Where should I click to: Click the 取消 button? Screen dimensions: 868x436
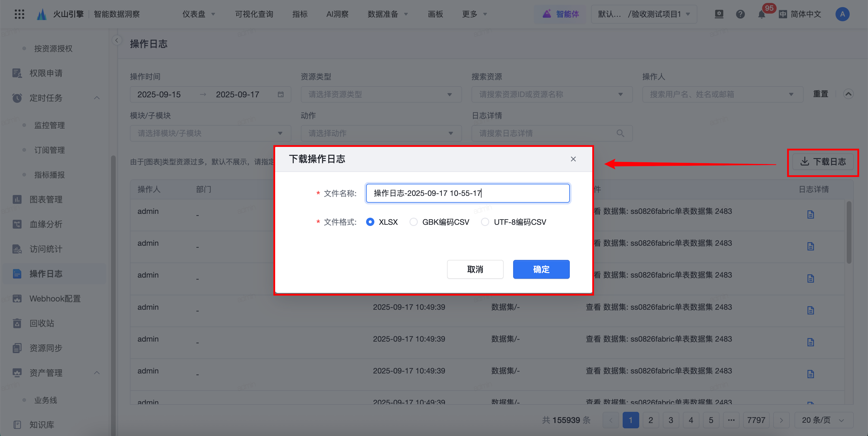475,269
